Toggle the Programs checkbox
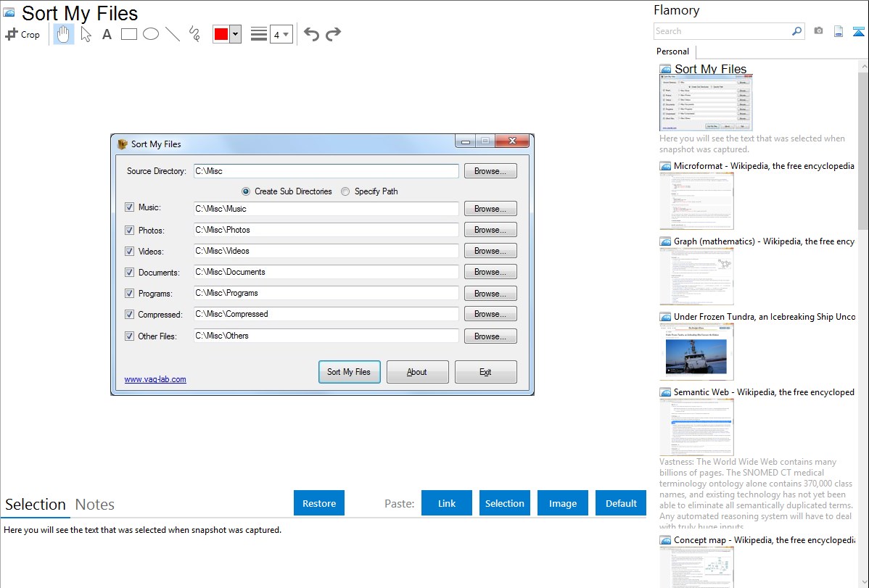 [x=130, y=293]
